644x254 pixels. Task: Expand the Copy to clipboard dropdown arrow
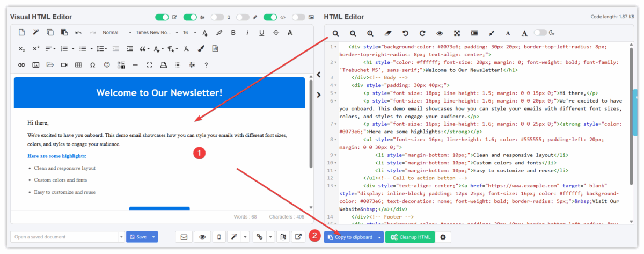(x=380, y=237)
